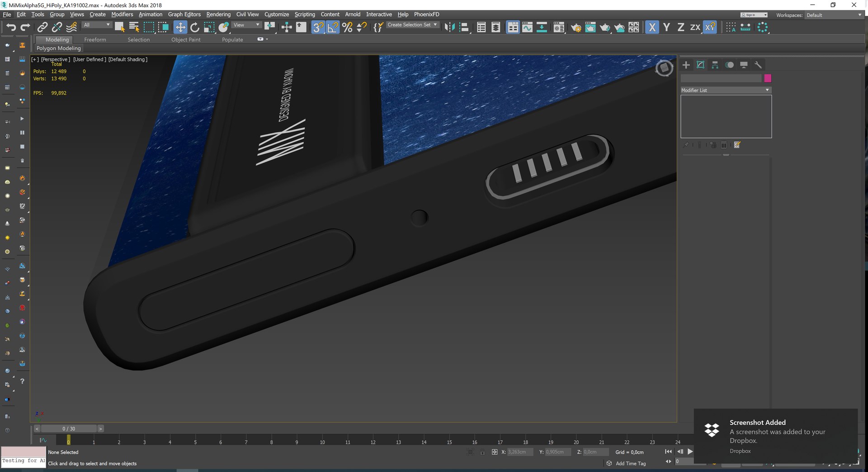
Task: Expand the Create Selection Set dropdown
Action: (x=412, y=25)
